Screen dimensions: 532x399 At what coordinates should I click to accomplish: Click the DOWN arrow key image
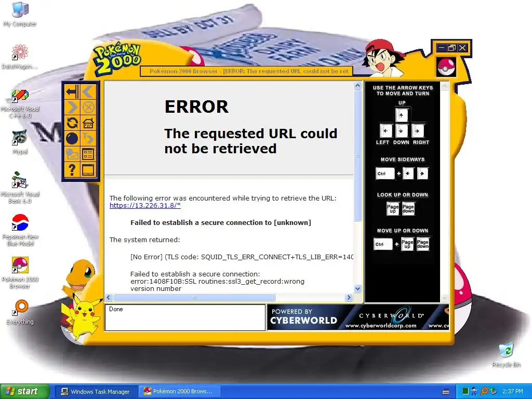click(x=402, y=131)
